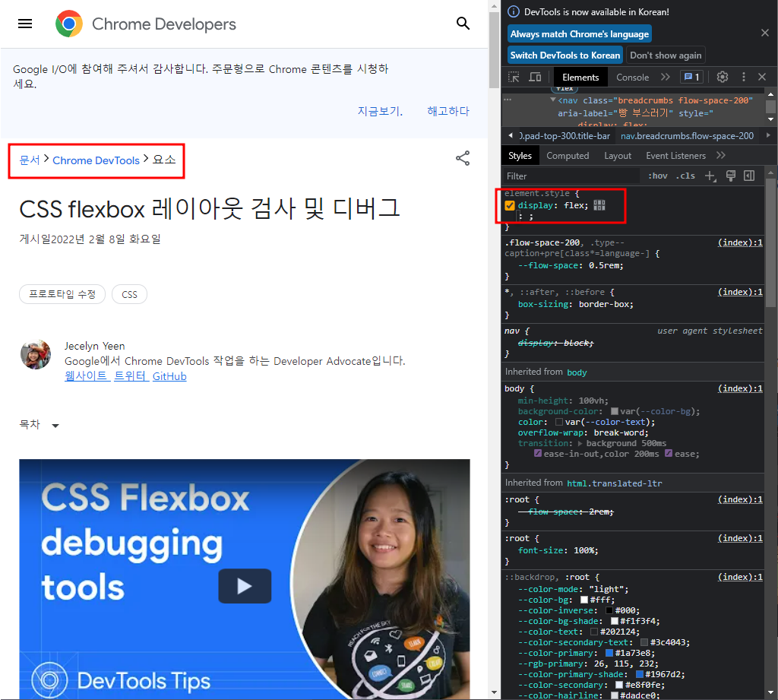The width and height of the screenshot is (778, 700).
Task: Toggle the .cls element classes panel
Action: [685, 176]
